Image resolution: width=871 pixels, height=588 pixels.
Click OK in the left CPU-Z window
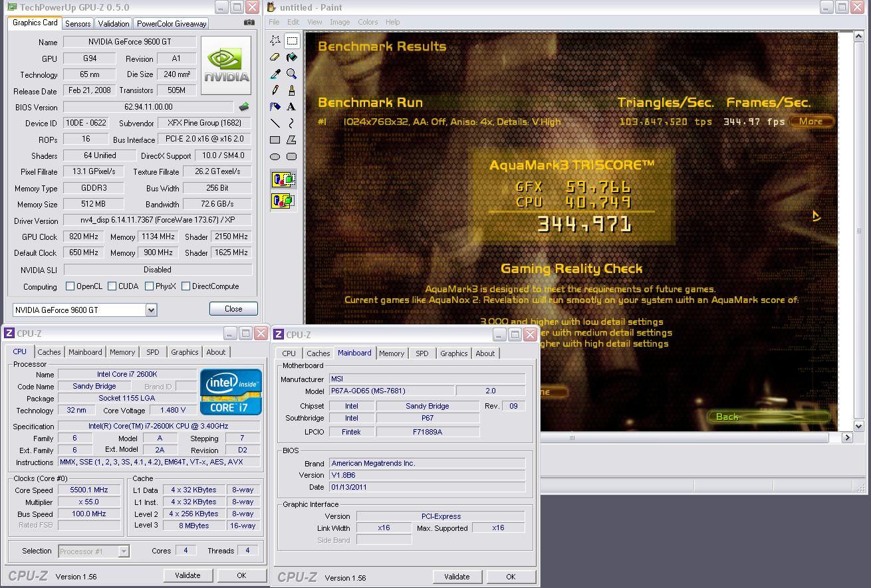point(241,575)
